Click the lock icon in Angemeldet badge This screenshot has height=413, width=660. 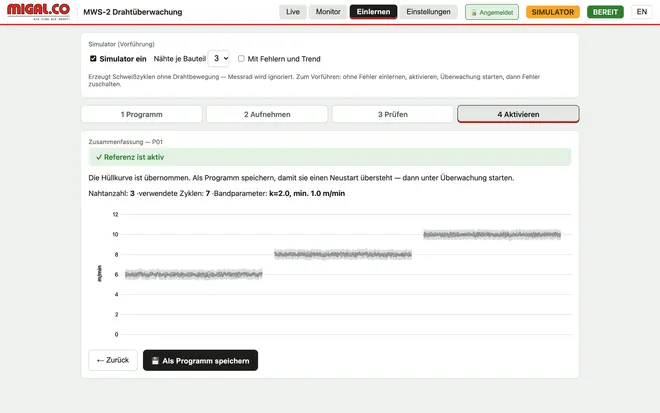tap(474, 13)
